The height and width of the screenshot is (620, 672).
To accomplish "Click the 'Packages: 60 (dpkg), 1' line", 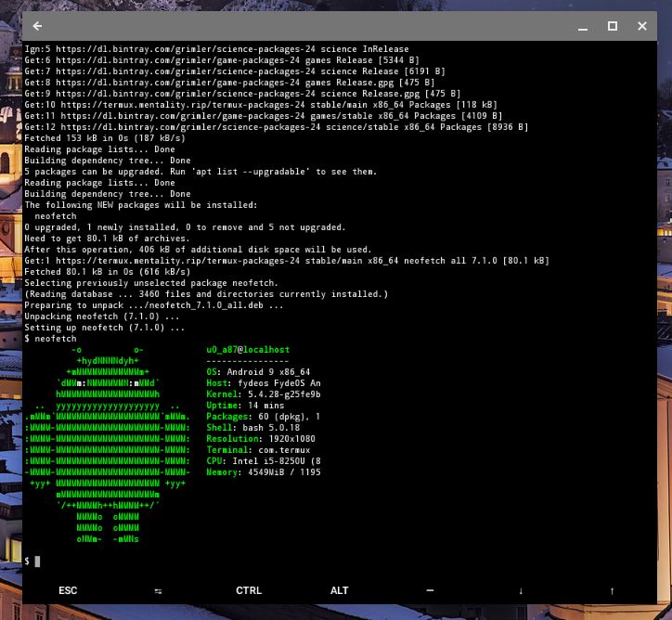I will coord(264,417).
